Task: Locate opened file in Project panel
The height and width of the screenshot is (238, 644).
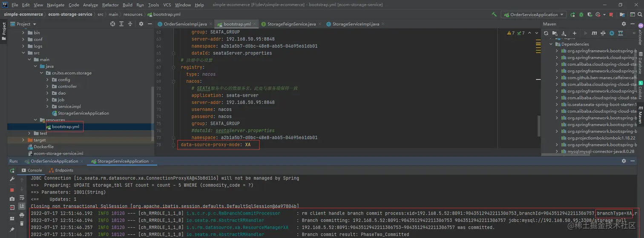Action: click(x=113, y=24)
